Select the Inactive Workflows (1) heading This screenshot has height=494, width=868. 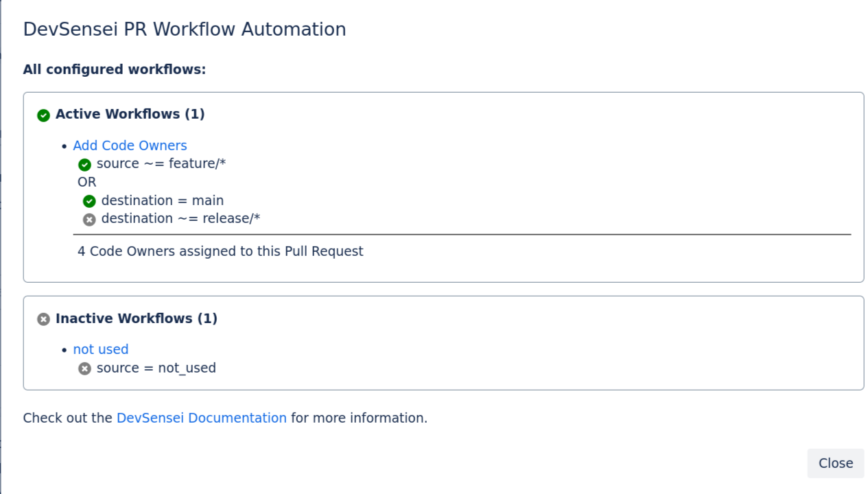click(137, 318)
